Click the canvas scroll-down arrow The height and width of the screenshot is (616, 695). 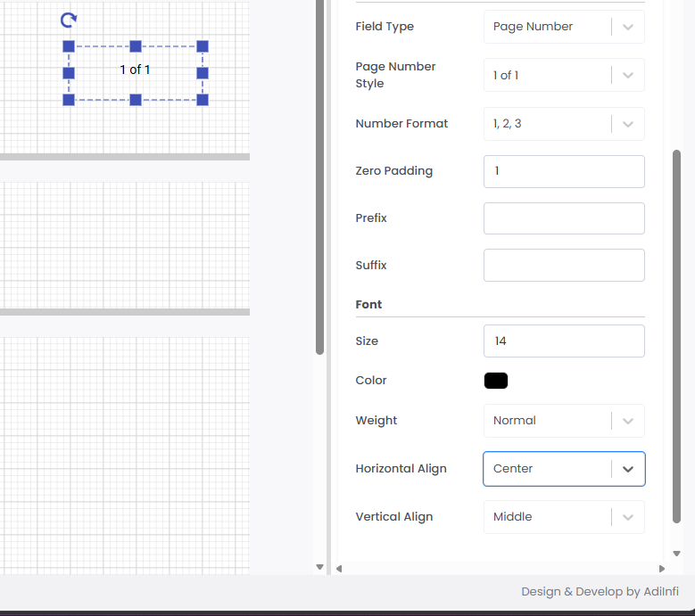point(320,567)
